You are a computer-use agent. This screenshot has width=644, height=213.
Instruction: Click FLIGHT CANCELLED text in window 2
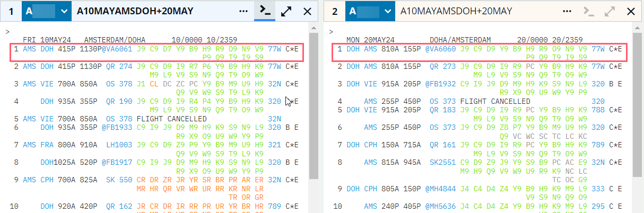pos(495,101)
